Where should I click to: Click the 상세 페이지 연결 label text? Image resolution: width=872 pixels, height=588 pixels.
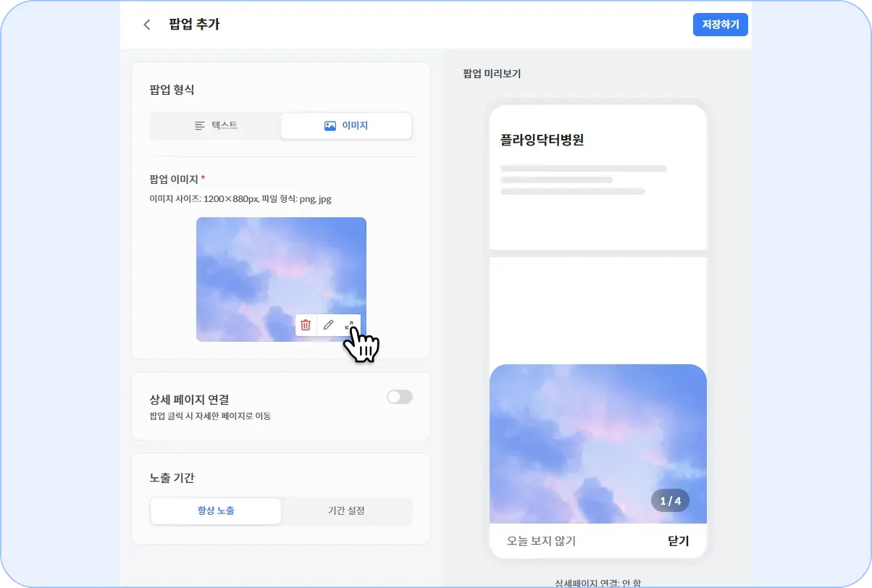coord(189,399)
